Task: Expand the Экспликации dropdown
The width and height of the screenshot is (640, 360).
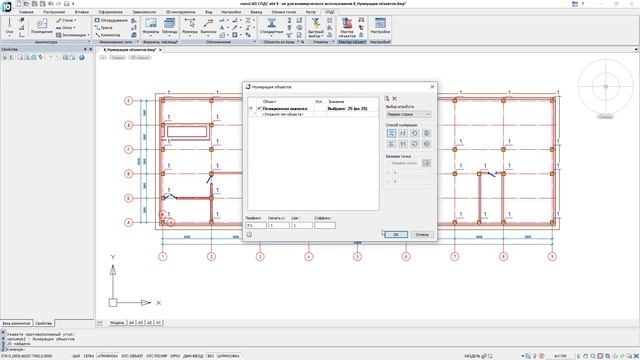Action: point(89,35)
